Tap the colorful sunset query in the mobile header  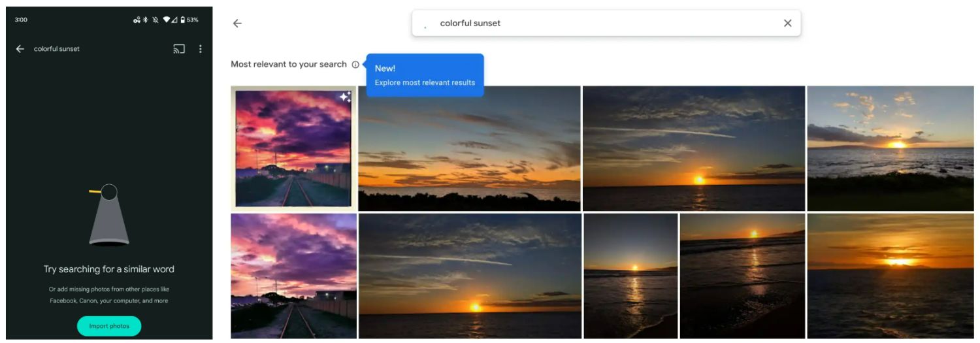(x=57, y=49)
